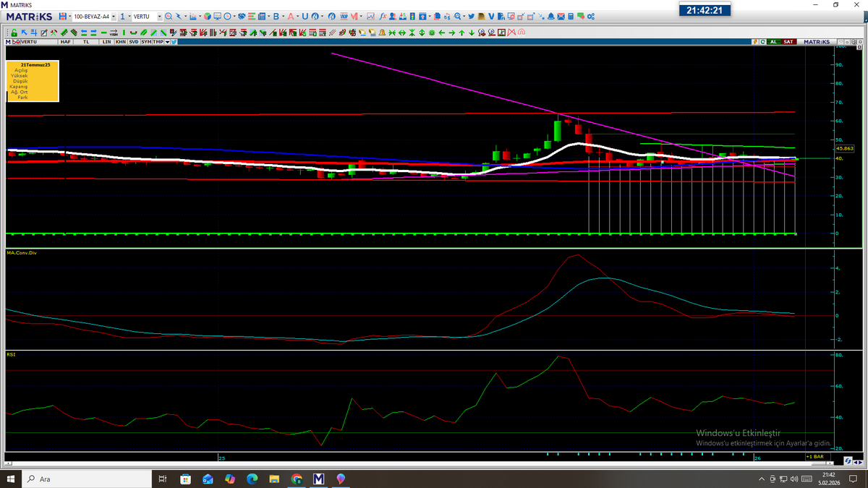Click the green AL buy button
This screenshot has width=868, height=488.
[773, 42]
